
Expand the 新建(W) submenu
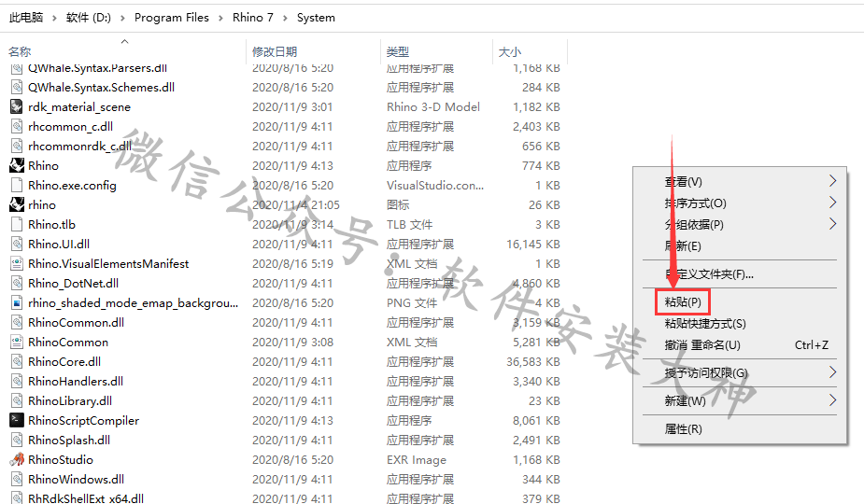click(832, 400)
